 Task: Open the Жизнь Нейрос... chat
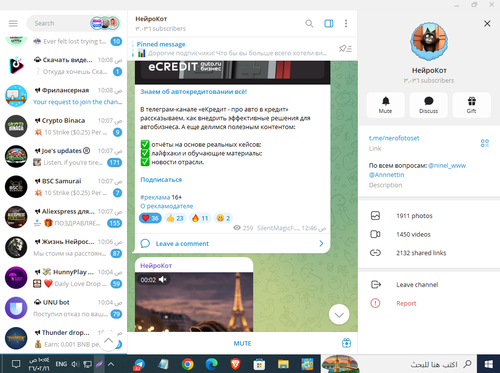click(x=63, y=248)
